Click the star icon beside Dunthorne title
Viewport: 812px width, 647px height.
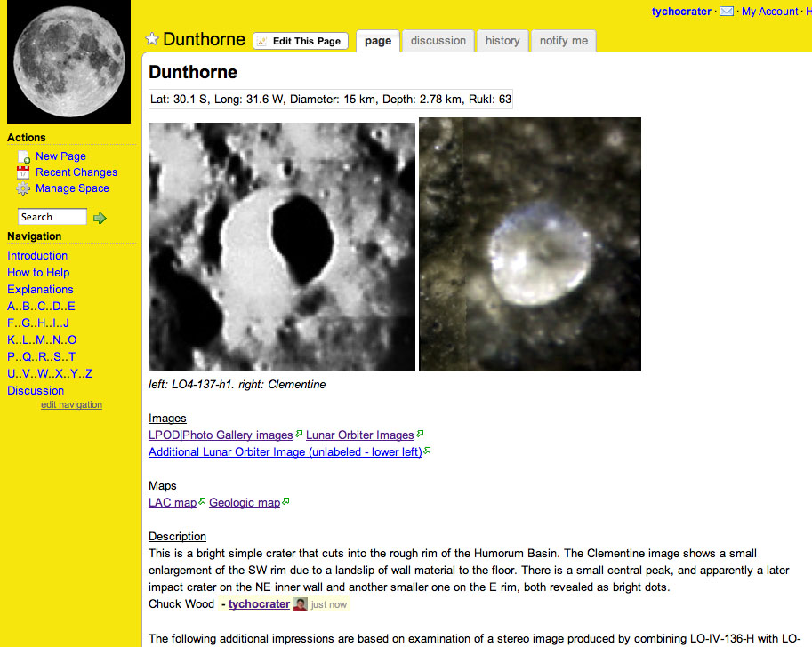pyautogui.click(x=152, y=39)
